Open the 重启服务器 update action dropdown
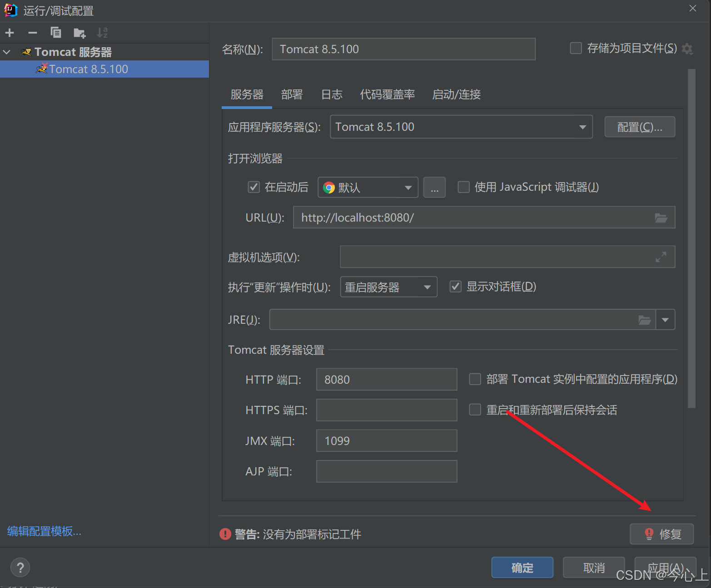711x588 pixels. [x=389, y=287]
